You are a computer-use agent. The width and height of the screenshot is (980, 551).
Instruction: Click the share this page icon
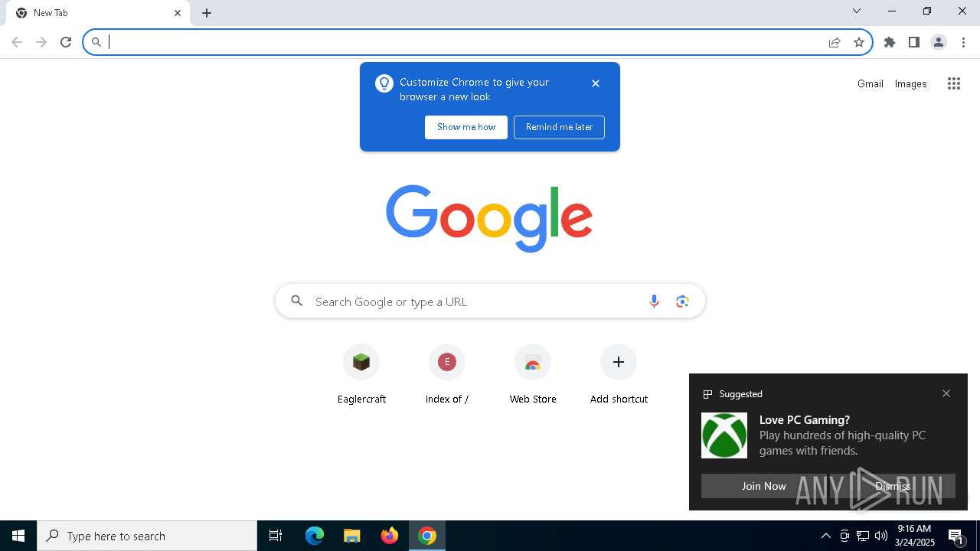click(x=835, y=42)
